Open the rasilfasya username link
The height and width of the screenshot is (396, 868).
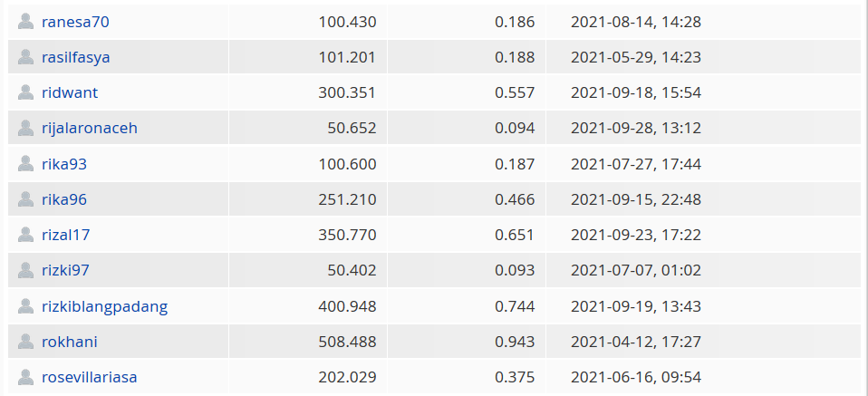tap(76, 58)
